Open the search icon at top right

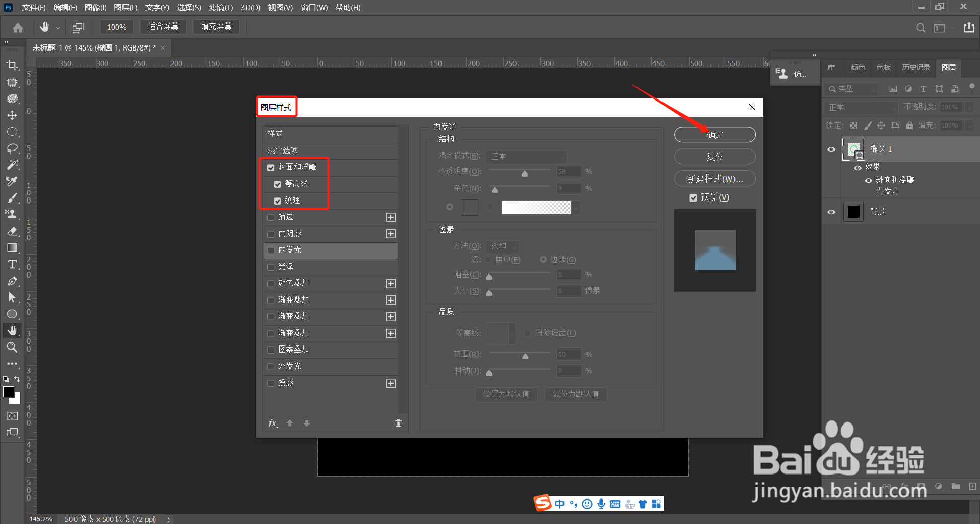920,28
